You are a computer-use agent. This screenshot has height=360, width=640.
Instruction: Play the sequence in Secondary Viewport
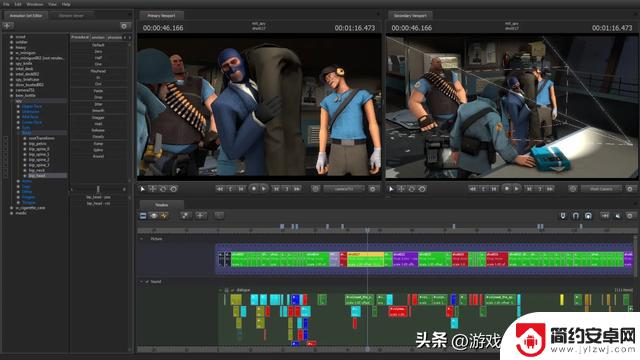[517, 189]
